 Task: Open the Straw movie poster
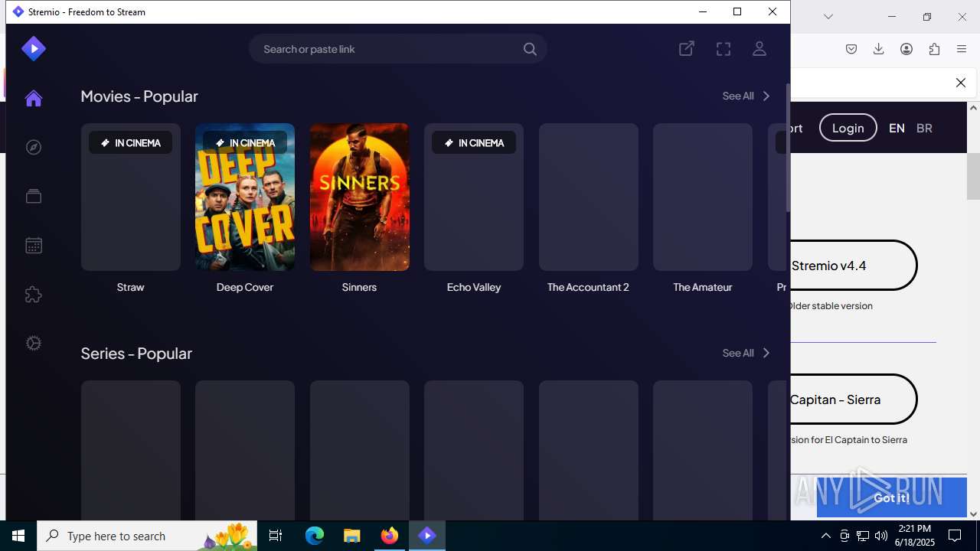pos(131,197)
